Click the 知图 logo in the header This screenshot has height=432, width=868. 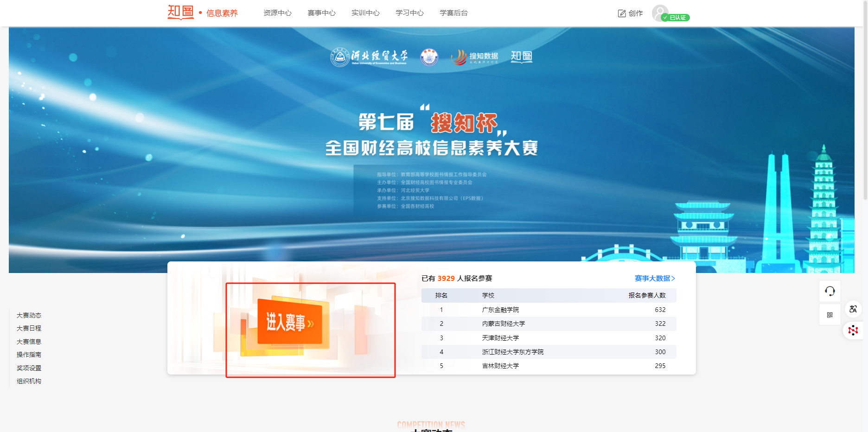click(180, 13)
